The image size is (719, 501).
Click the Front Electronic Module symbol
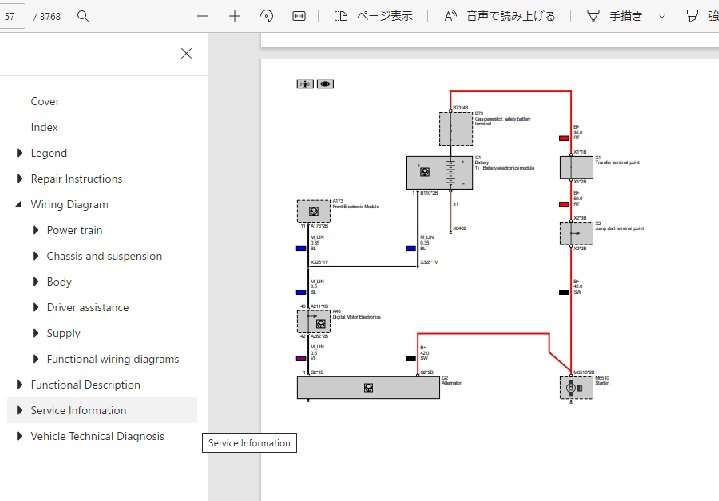click(314, 211)
